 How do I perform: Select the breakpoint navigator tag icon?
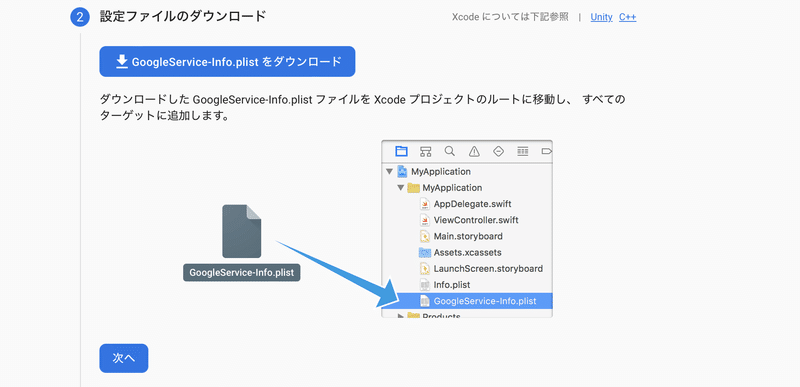[546, 151]
